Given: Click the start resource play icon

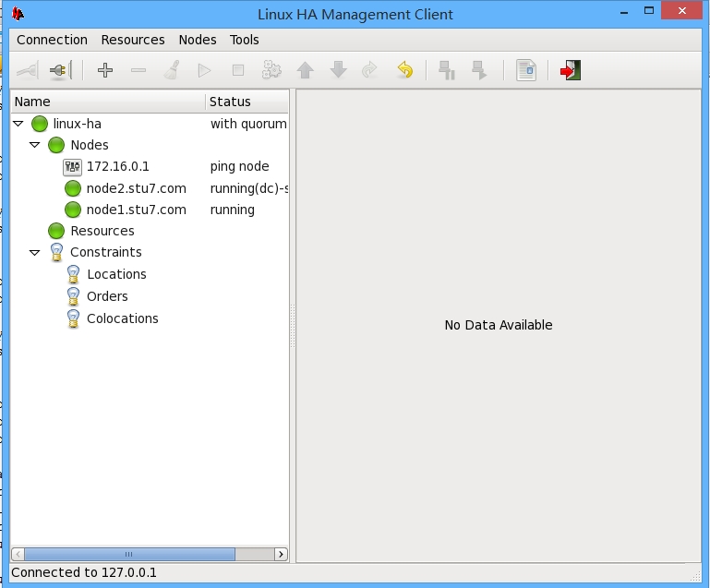Looking at the screenshot, I should 205,70.
